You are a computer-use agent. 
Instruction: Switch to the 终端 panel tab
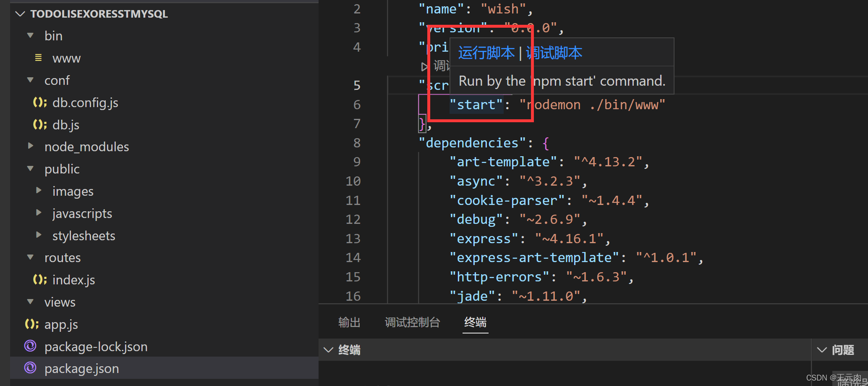(x=475, y=322)
